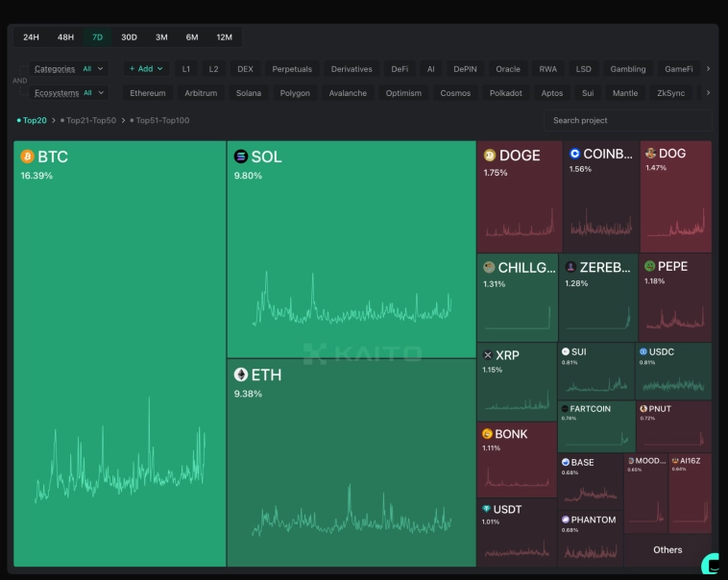
Task: Open the chat widget icon at bottom corner
Action: coord(712,564)
